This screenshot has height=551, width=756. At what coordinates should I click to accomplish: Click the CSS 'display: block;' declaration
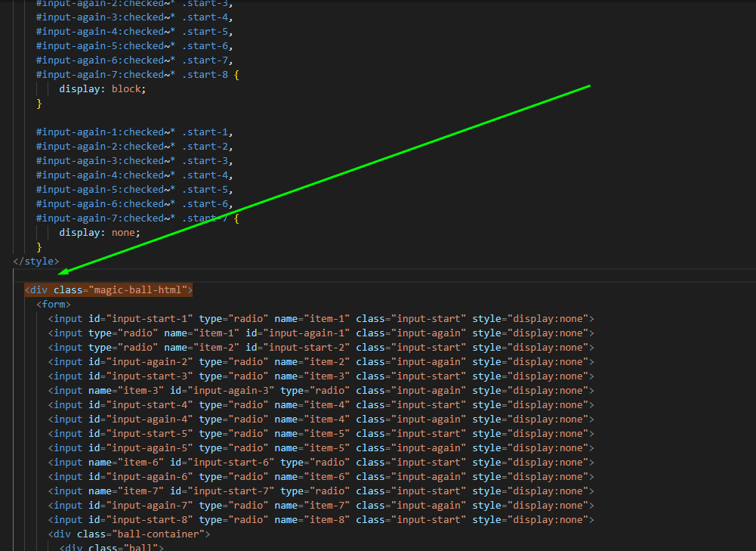[x=102, y=89]
